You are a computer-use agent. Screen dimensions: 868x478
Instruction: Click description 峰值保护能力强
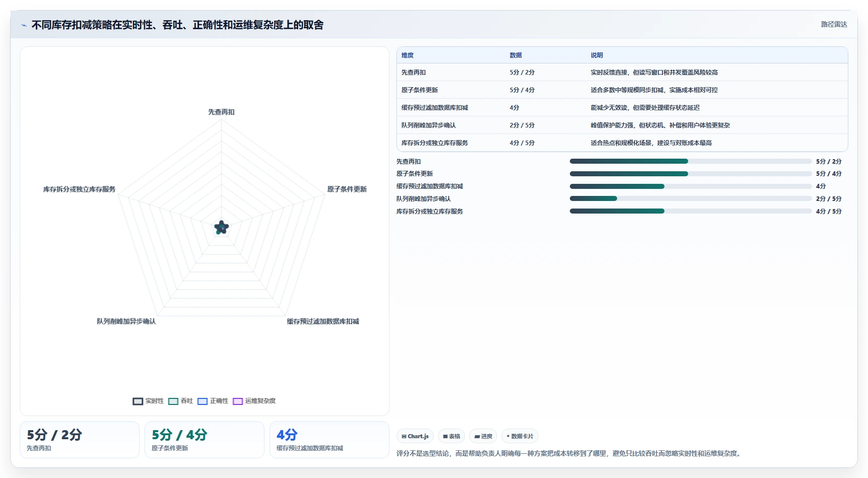tap(612, 125)
